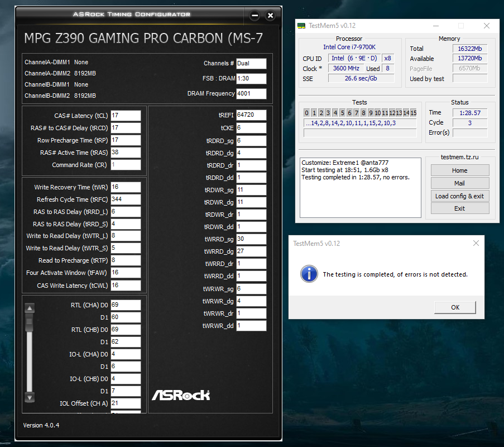Click the tWRRD_sg value field
The image size is (504, 447).
[251, 239]
